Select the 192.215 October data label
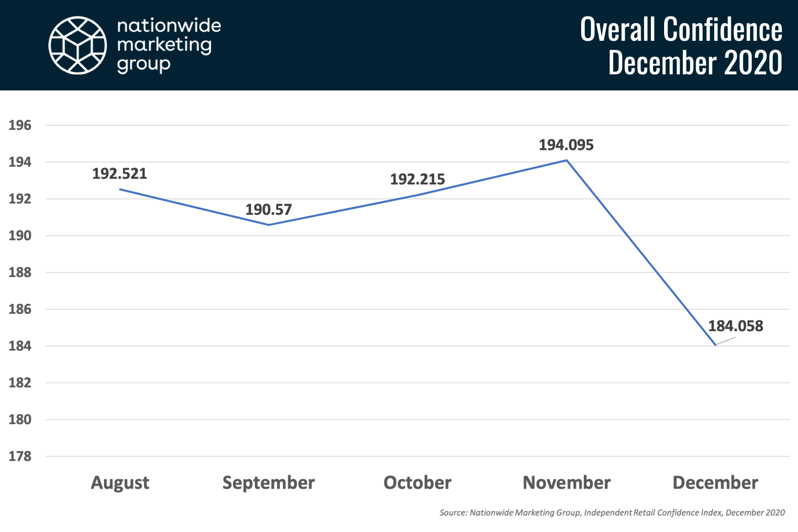 [417, 179]
